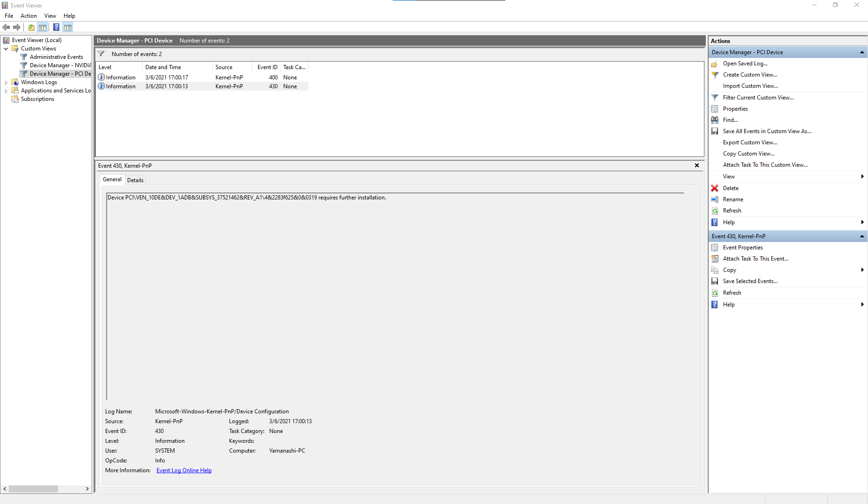Open Help submenu arrow in Device Manager section
Viewport: 868px width, 504px height.
click(862, 222)
